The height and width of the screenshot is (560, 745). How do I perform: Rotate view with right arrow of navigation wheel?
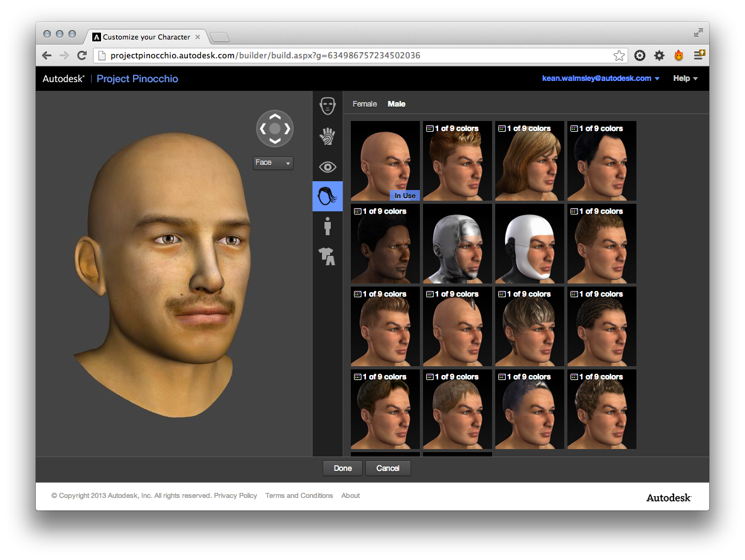coord(287,129)
